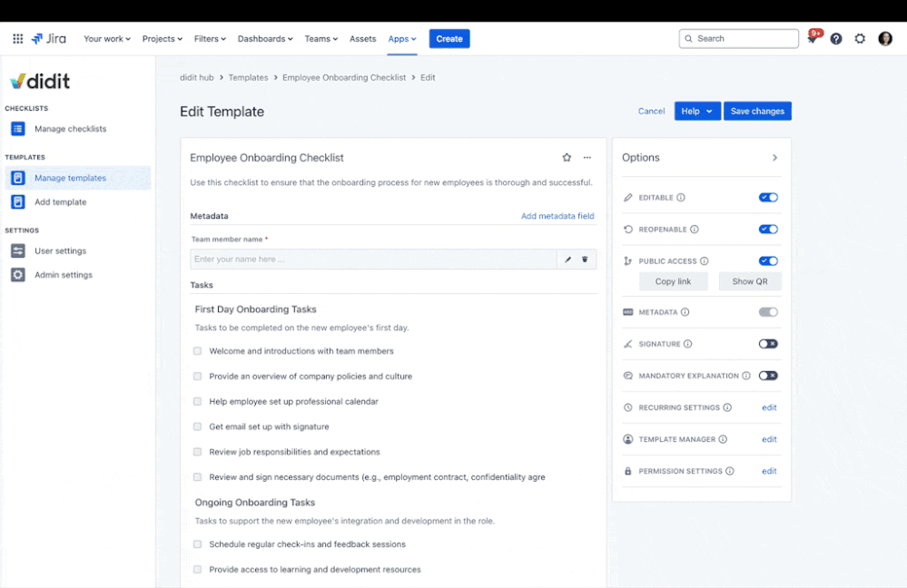Image resolution: width=907 pixels, height=588 pixels.
Task: Delete the Team member name field
Action: (x=585, y=259)
